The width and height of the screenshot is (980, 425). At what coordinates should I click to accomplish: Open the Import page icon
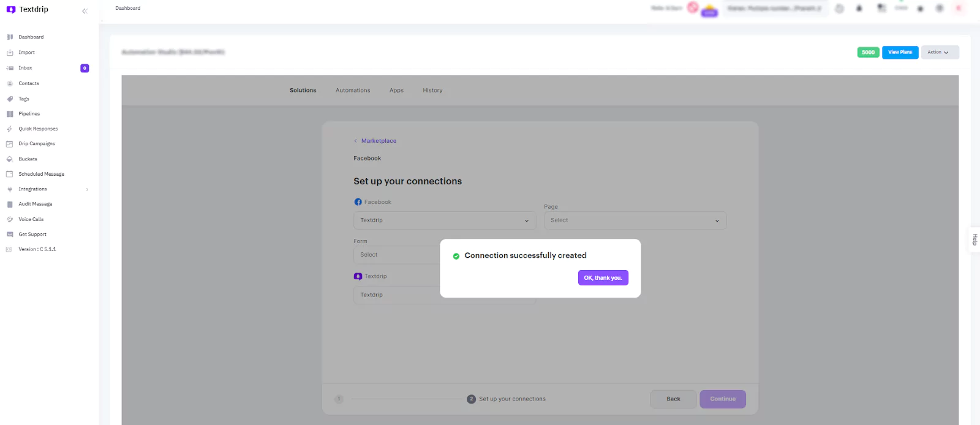click(x=10, y=53)
